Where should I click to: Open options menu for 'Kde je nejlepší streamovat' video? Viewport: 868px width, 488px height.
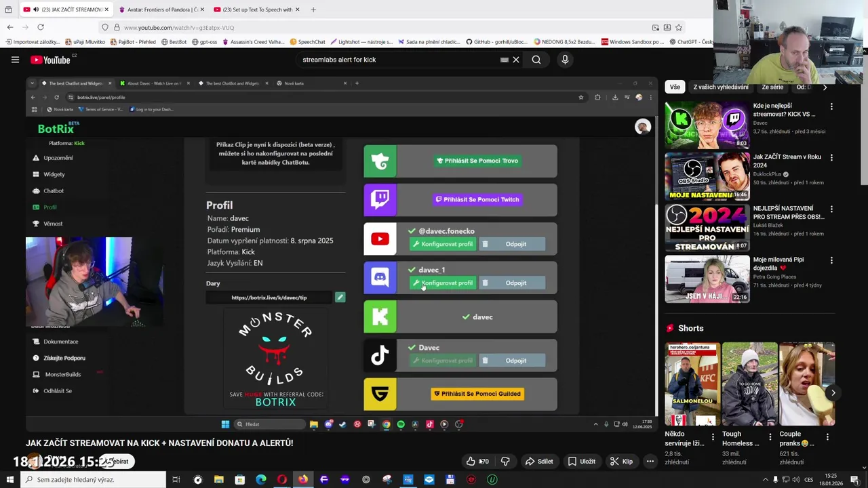point(831,106)
